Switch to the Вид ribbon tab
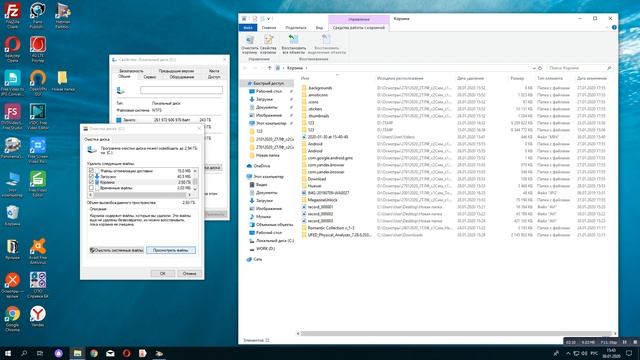 (319, 28)
